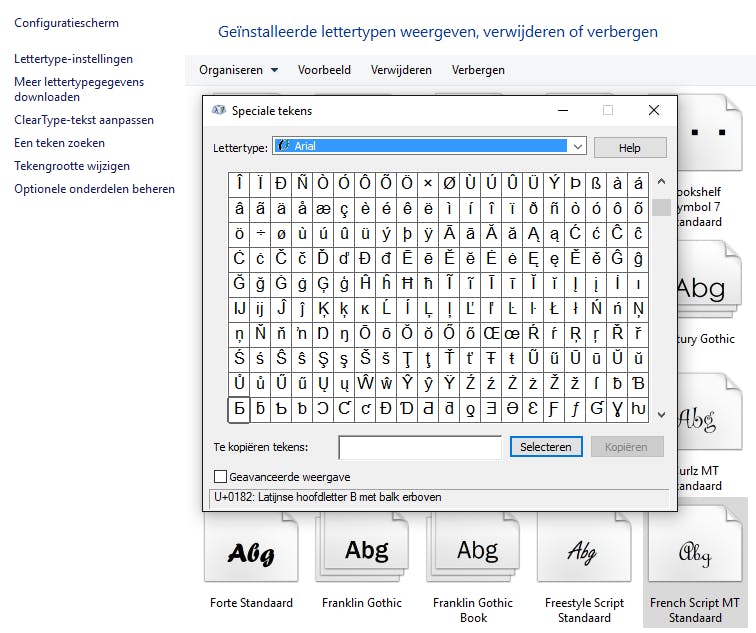This screenshot has height=633, width=756.
Task: Close the Speciale tekens window
Action: tap(654, 110)
